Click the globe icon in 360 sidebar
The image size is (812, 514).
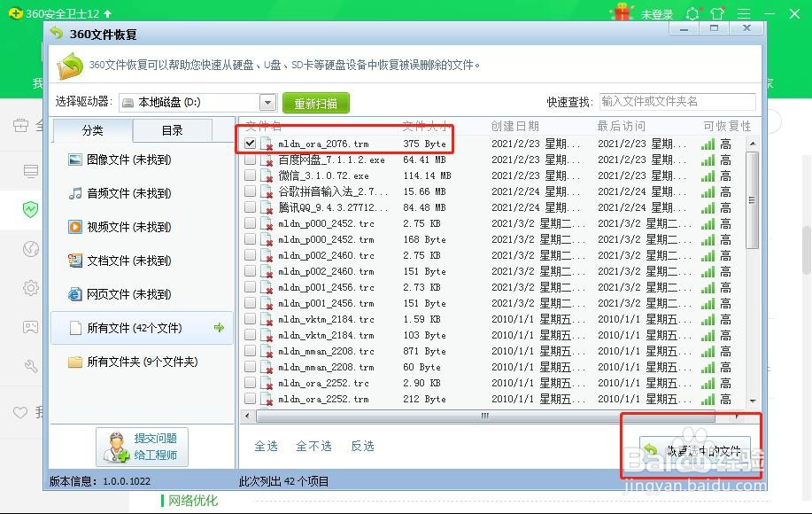coord(31,249)
